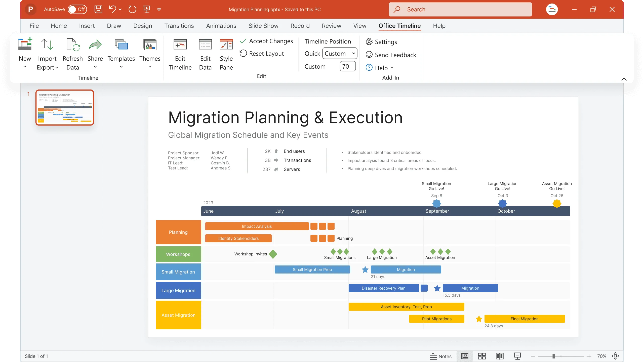Switch to the Office Timeline tab
Screen dimensions: 644x362
399,26
